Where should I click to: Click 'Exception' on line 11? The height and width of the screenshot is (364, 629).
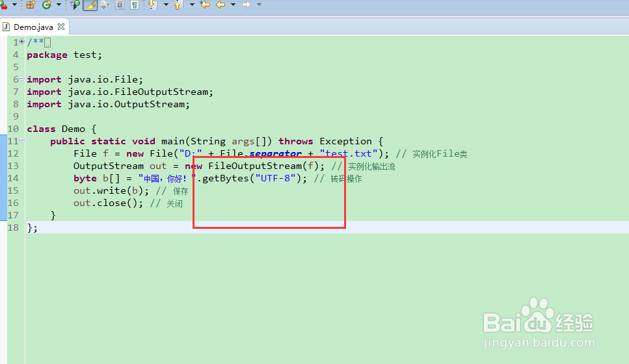pyautogui.click(x=346, y=142)
